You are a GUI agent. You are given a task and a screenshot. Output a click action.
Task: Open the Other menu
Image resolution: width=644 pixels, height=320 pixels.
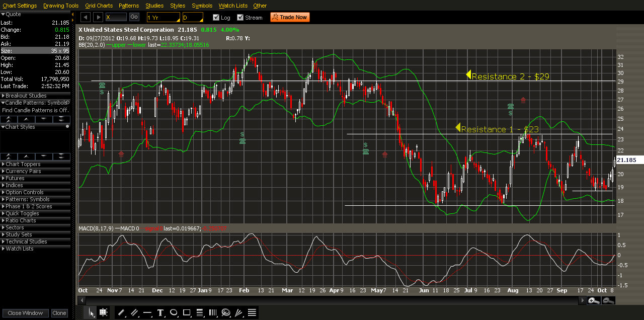tap(260, 6)
